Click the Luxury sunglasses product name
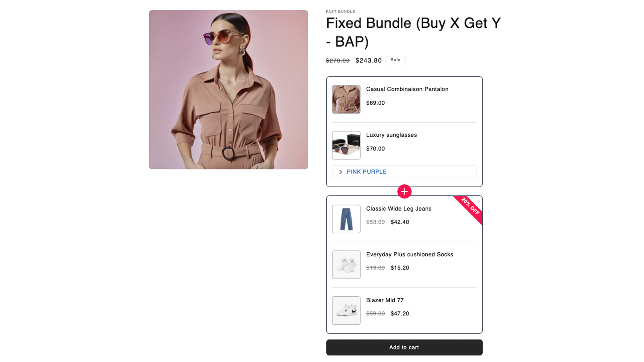 391,135
